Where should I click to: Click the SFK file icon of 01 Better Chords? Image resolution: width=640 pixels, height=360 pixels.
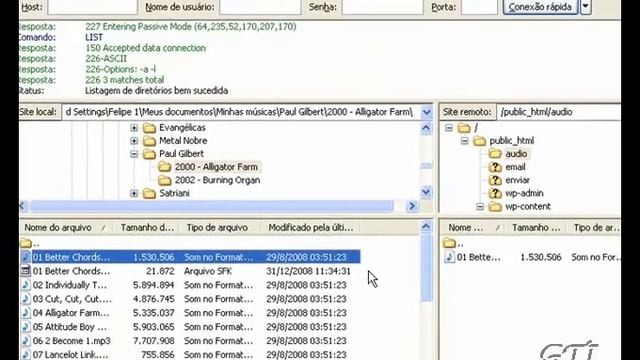26,271
